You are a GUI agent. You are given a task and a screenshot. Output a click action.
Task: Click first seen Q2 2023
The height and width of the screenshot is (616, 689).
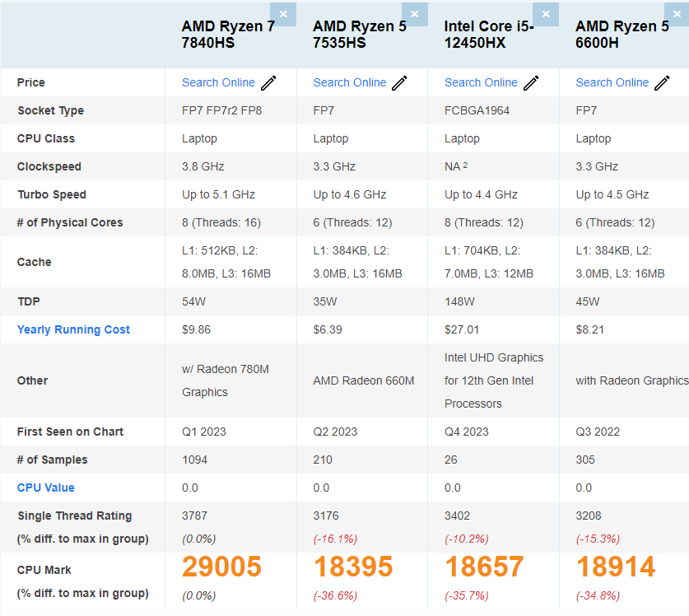(x=335, y=432)
